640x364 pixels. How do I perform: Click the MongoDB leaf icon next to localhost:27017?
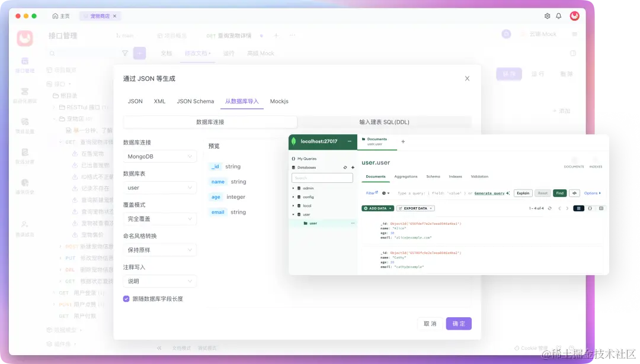[294, 141]
